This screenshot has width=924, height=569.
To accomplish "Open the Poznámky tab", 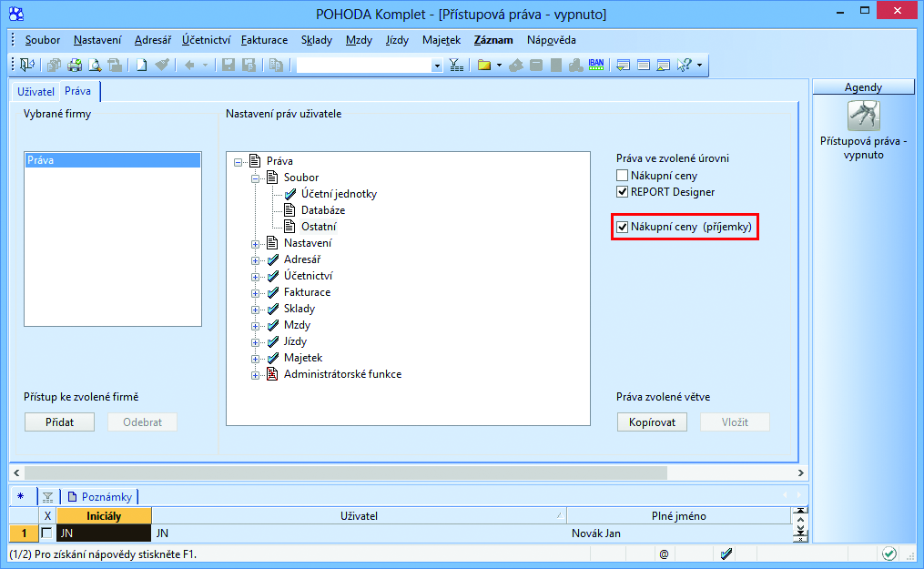I will click(101, 496).
